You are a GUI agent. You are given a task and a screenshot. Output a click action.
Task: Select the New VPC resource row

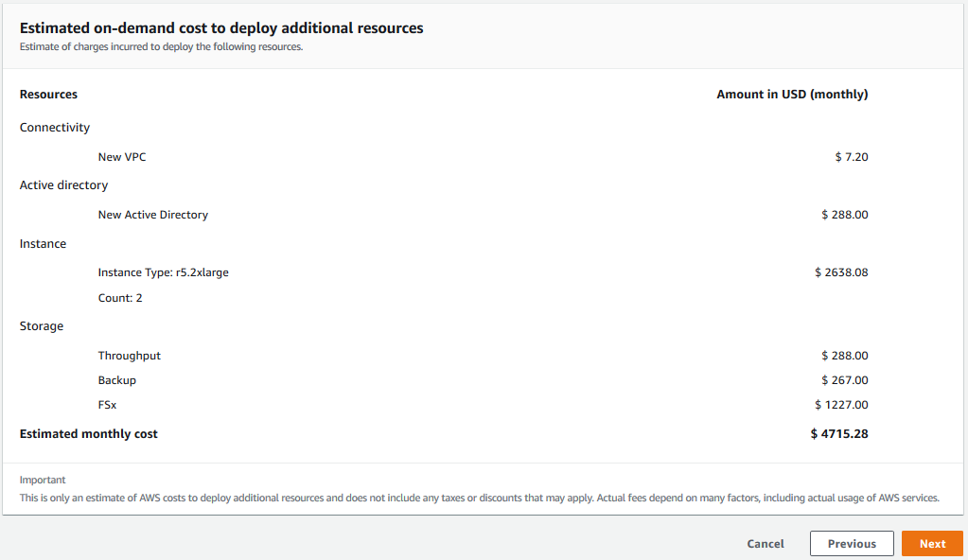tap(121, 156)
